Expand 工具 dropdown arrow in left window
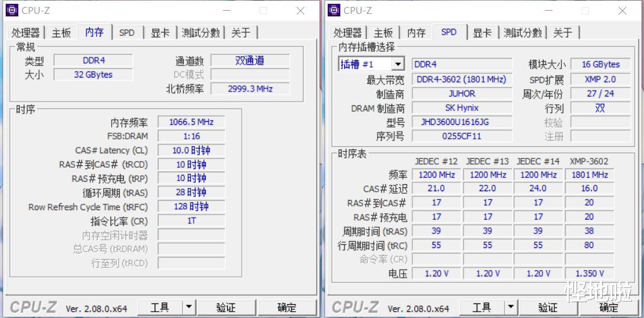 coord(189,307)
